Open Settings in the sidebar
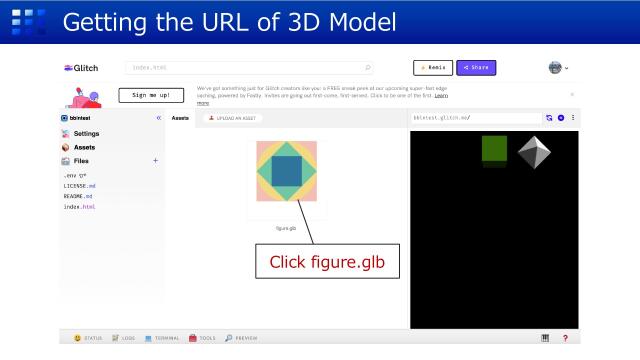Viewport: 640px width, 360px height. coord(86,133)
